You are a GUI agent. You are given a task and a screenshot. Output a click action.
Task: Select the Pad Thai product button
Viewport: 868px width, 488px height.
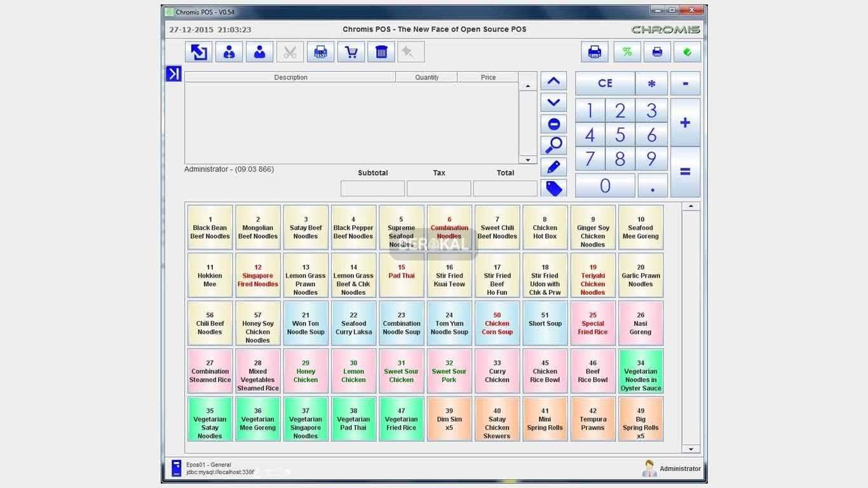[402, 275]
